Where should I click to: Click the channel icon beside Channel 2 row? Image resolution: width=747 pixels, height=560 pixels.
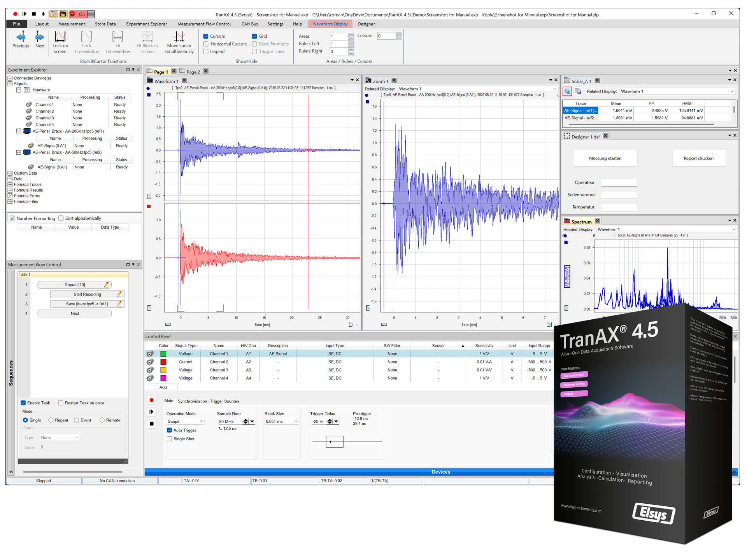[x=150, y=362]
